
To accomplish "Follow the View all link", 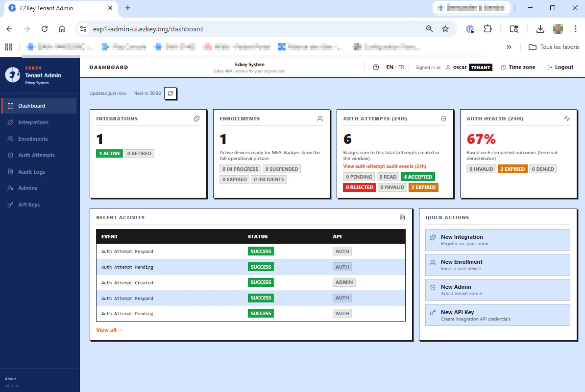I will click(109, 330).
